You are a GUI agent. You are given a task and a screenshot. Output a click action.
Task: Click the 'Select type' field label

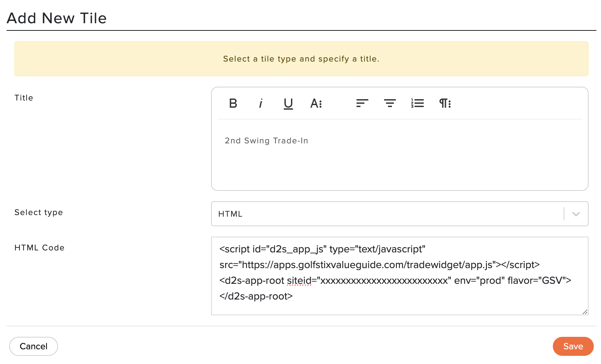(39, 212)
